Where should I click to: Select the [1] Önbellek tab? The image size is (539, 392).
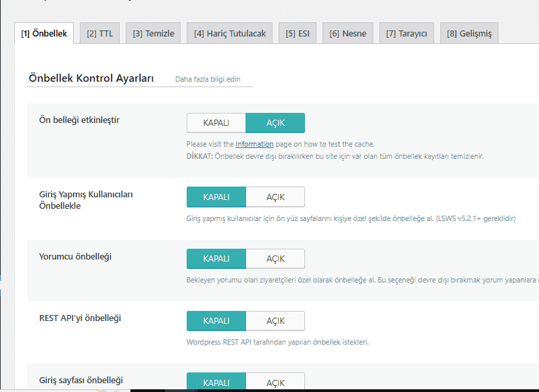[44, 33]
